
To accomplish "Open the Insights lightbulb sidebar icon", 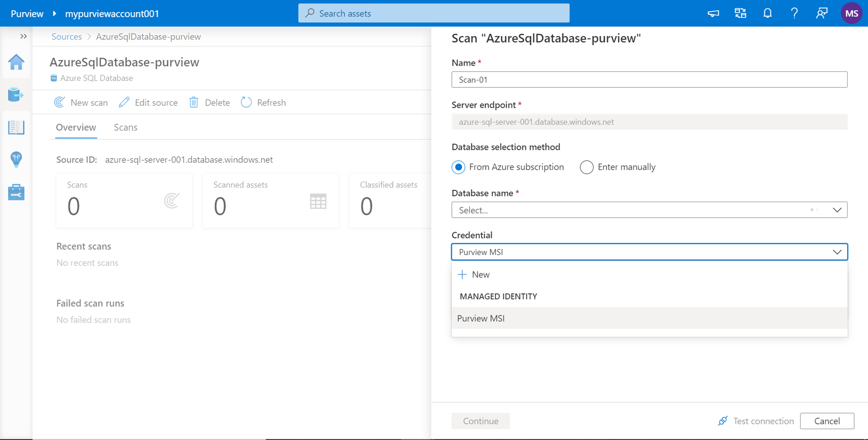I will [x=16, y=159].
